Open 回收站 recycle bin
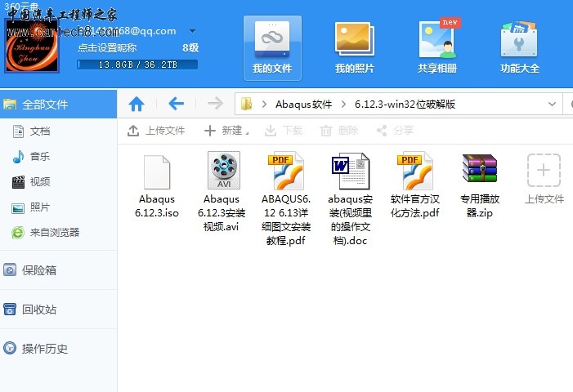573x392 pixels. [38, 310]
